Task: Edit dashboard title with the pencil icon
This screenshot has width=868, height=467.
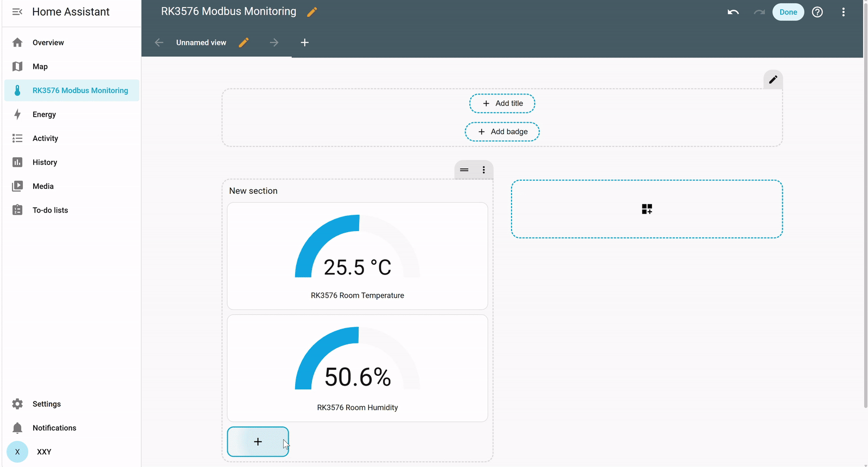Action: [312, 12]
